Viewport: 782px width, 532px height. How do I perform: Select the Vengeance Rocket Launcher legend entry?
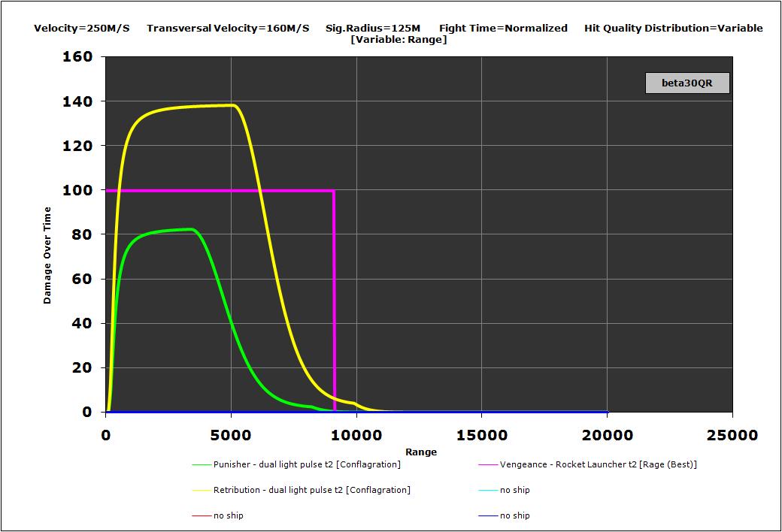coord(587,464)
